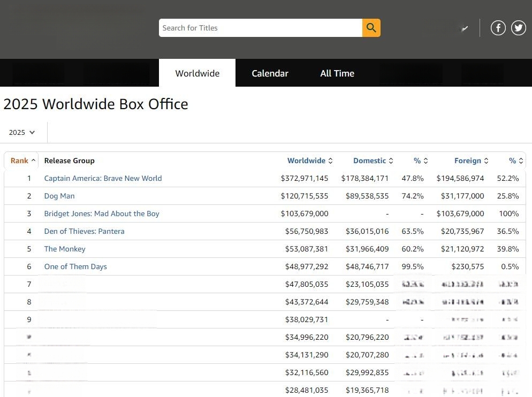Open the Twitter page icon

coord(519,28)
